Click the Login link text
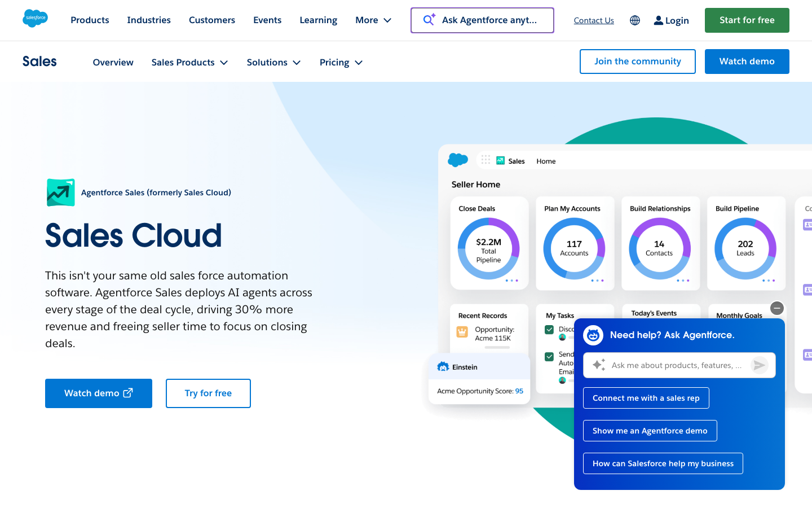812x508 pixels. (x=677, y=20)
